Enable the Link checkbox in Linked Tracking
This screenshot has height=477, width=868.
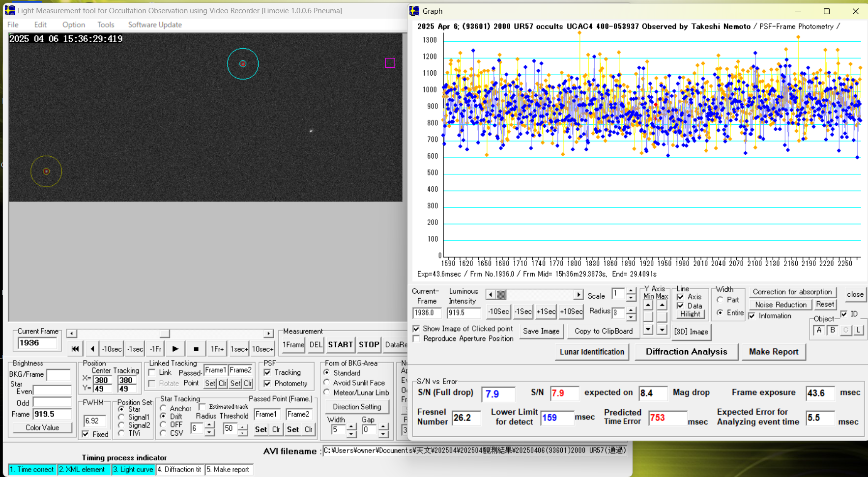[x=152, y=373]
